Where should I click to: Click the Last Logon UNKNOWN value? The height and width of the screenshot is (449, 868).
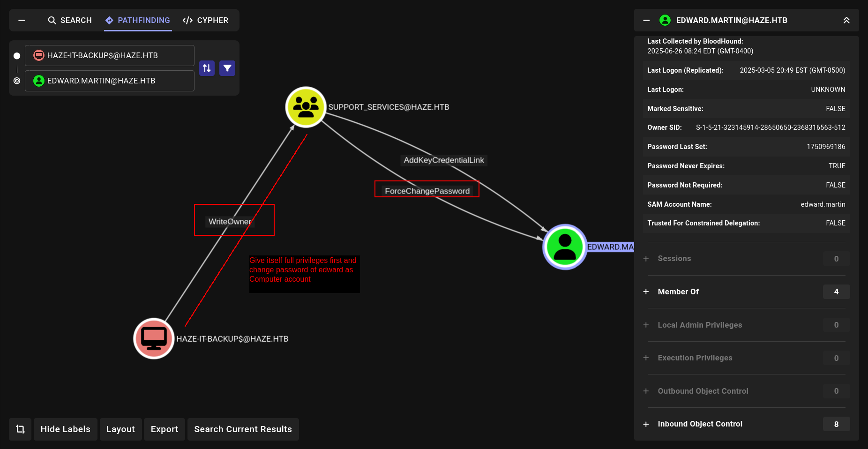click(828, 90)
